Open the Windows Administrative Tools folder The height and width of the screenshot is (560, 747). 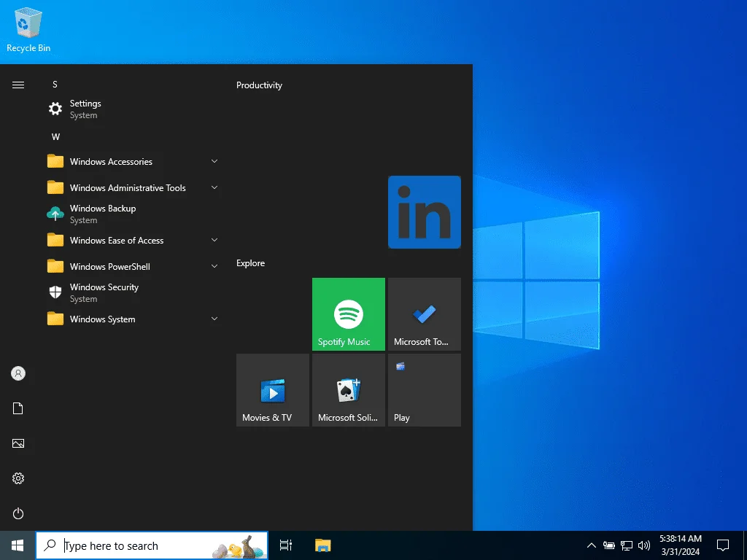(x=133, y=187)
